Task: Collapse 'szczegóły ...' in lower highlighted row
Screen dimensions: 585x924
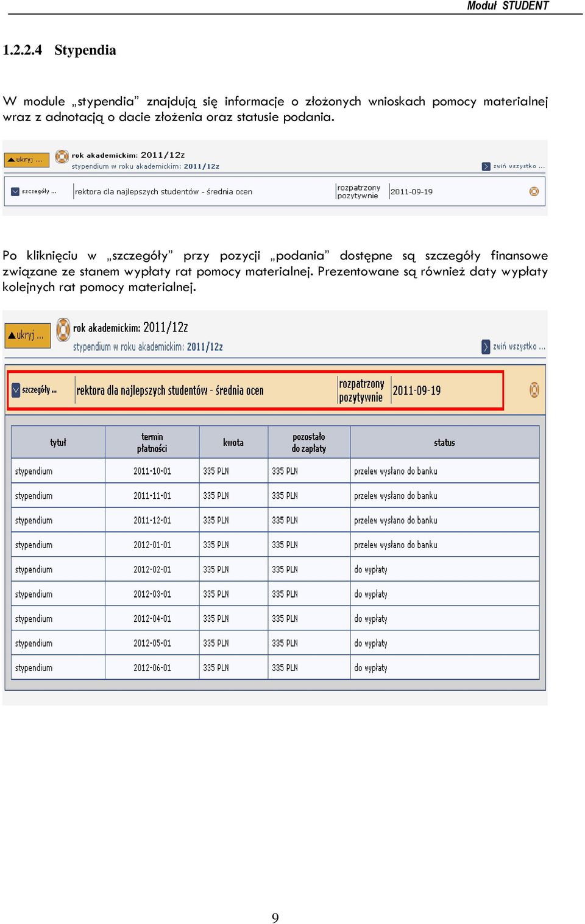Action: (x=34, y=390)
